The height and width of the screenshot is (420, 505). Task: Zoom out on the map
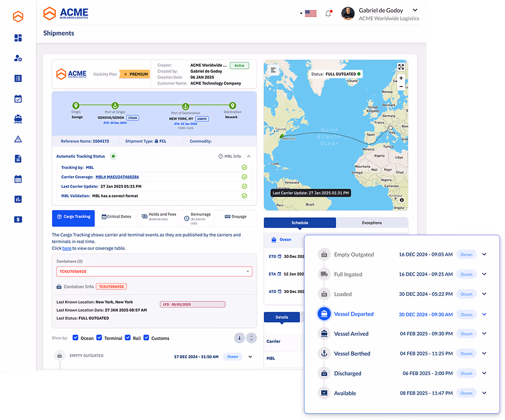tap(401, 87)
